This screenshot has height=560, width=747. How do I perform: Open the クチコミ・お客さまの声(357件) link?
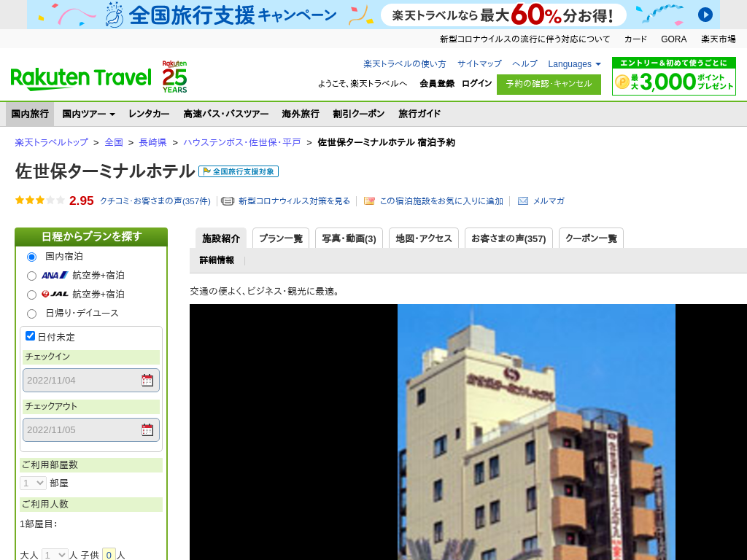tap(155, 201)
